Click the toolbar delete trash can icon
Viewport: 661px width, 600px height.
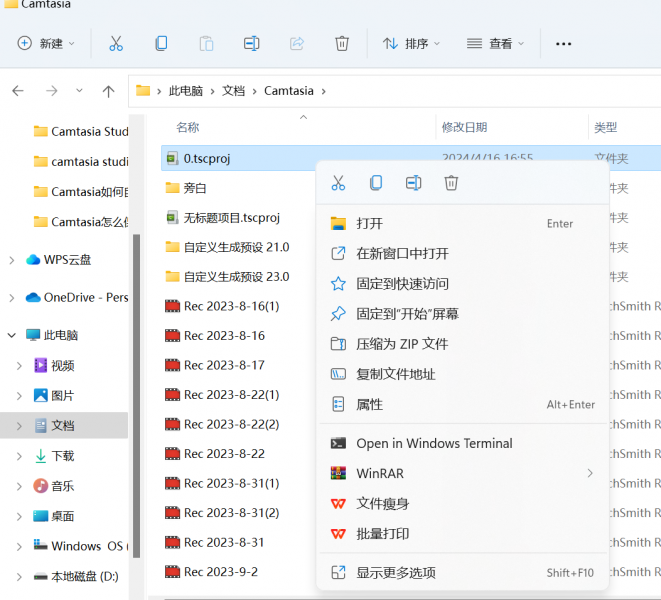click(x=342, y=44)
